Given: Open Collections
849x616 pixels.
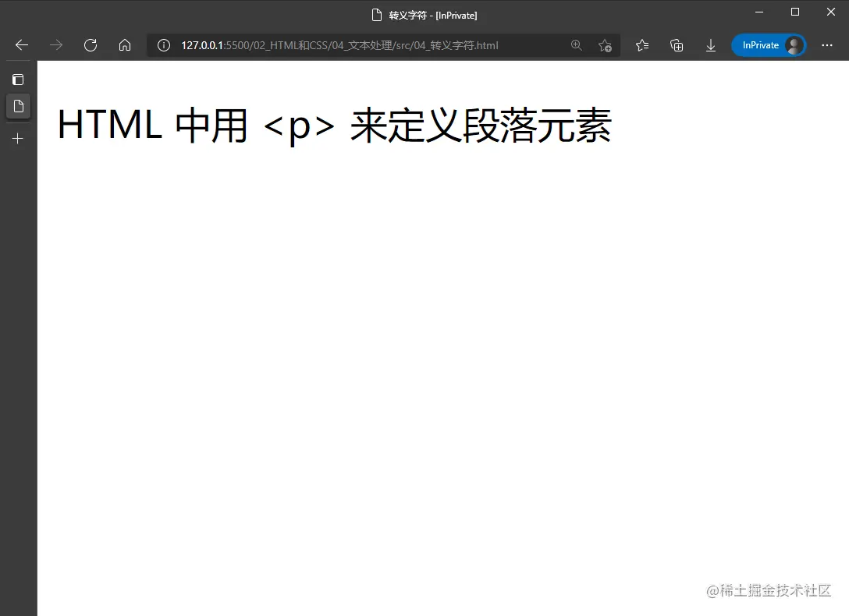Looking at the screenshot, I should point(677,45).
